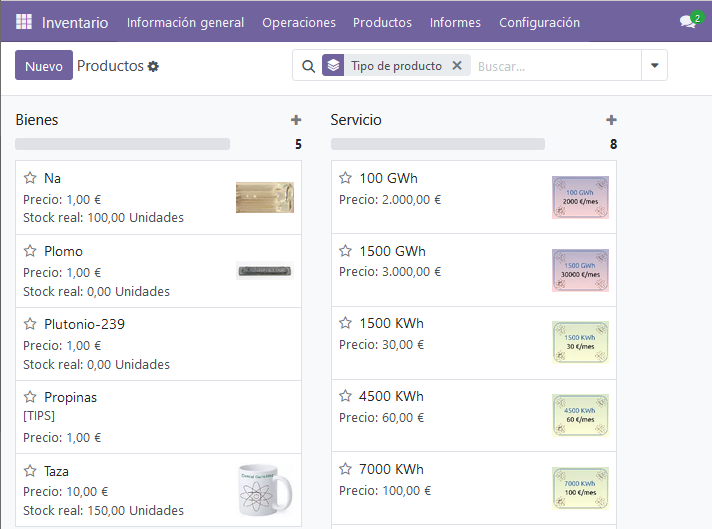
Task: Add a quick record in Bienes column
Action: pos(296,120)
